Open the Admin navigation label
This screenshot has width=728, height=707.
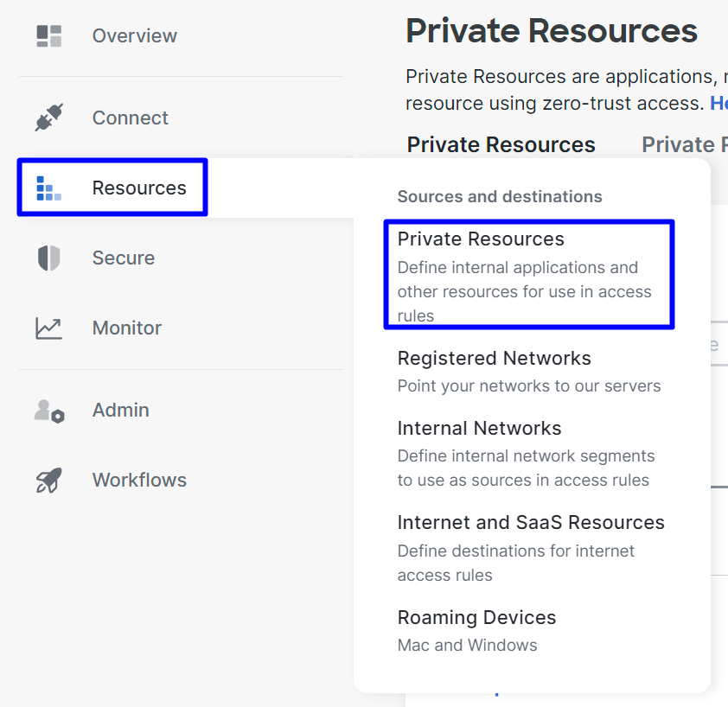click(121, 410)
